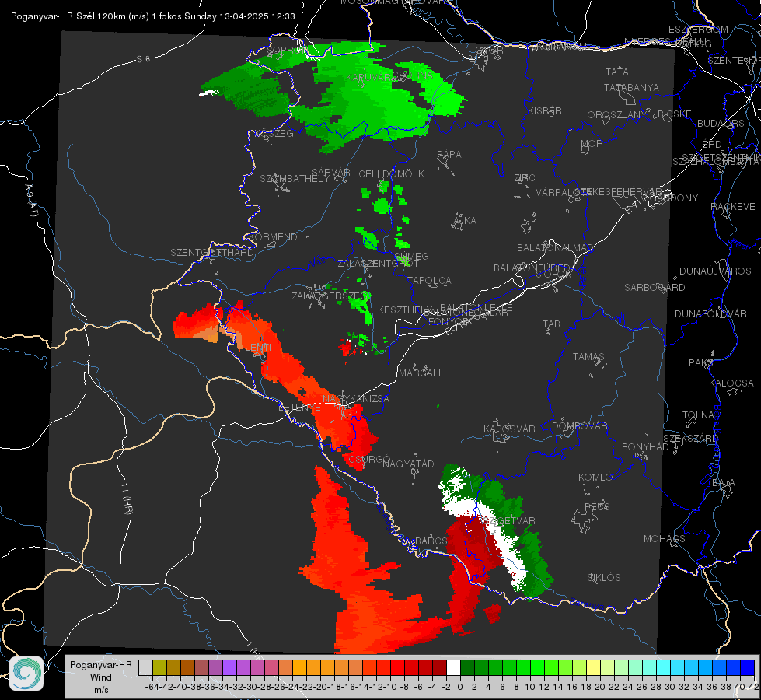Click the OROSZLANY city label
This screenshot has width=761, height=700.
coord(617,114)
